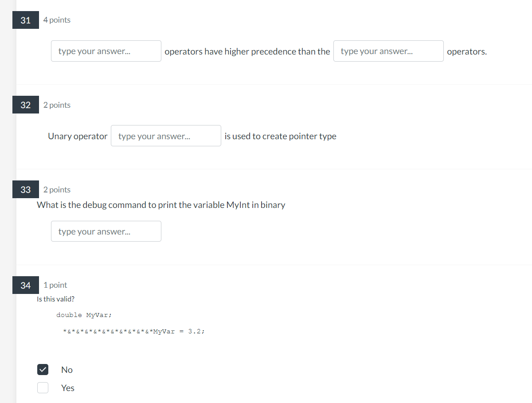
Task: Click the 1 point label on question 34
Action: pos(55,285)
